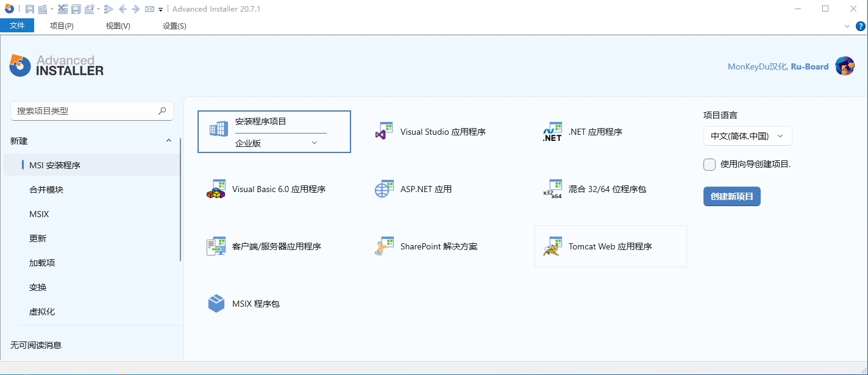This screenshot has height=375, width=868.
Task: Click the Tomcat Web 应用程序 cat icon
Action: tap(552, 246)
